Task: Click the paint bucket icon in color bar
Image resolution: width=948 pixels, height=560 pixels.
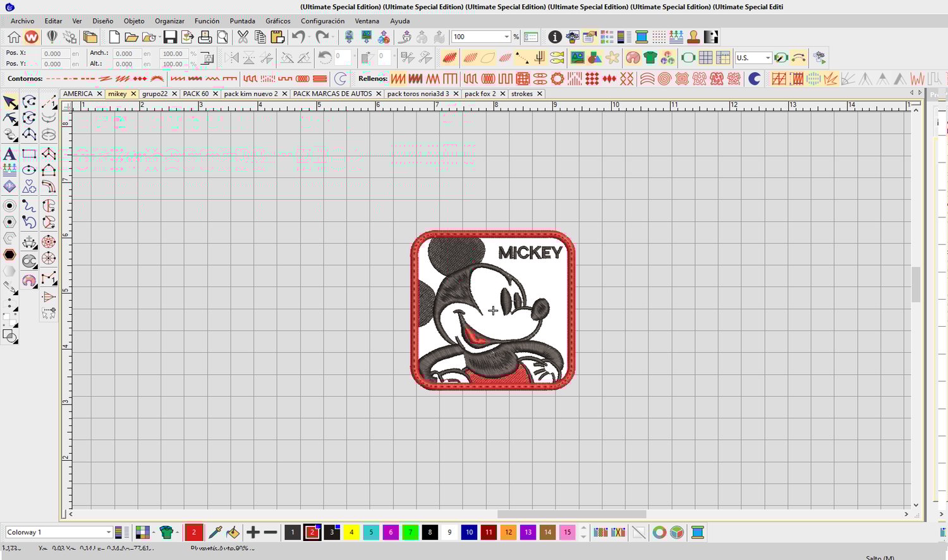Action: (x=233, y=532)
